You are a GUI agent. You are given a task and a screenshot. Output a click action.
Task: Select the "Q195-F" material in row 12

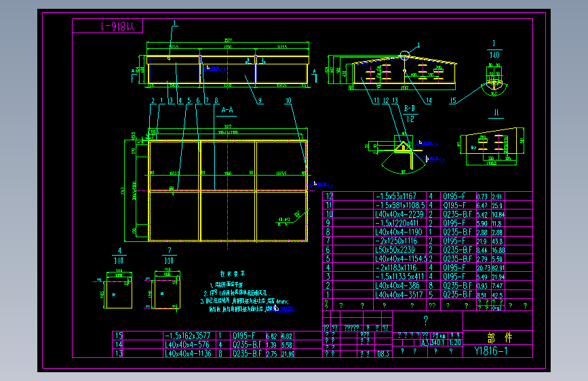coord(454,196)
